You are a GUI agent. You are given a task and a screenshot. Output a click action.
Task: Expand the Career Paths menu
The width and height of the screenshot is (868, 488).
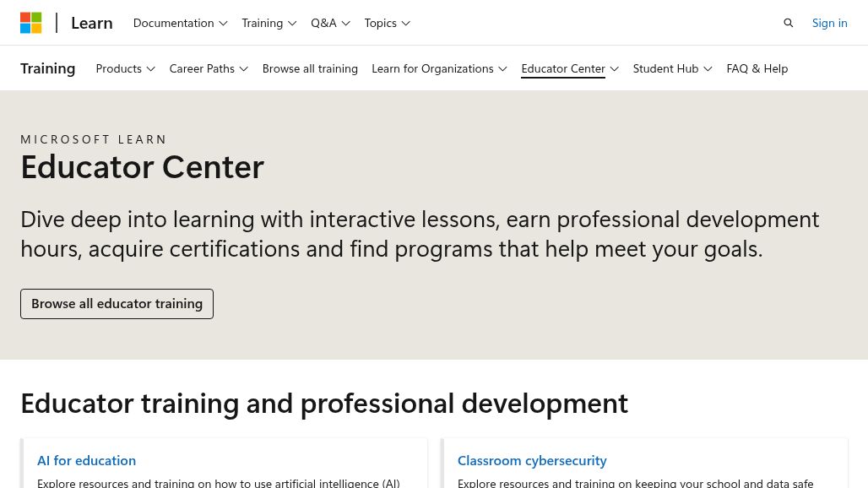pos(209,68)
